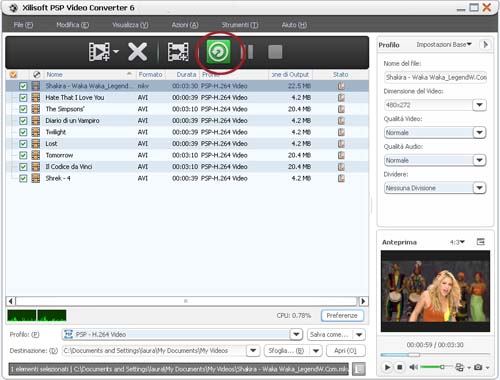Expand the Destinazione path dropdown

click(253, 350)
